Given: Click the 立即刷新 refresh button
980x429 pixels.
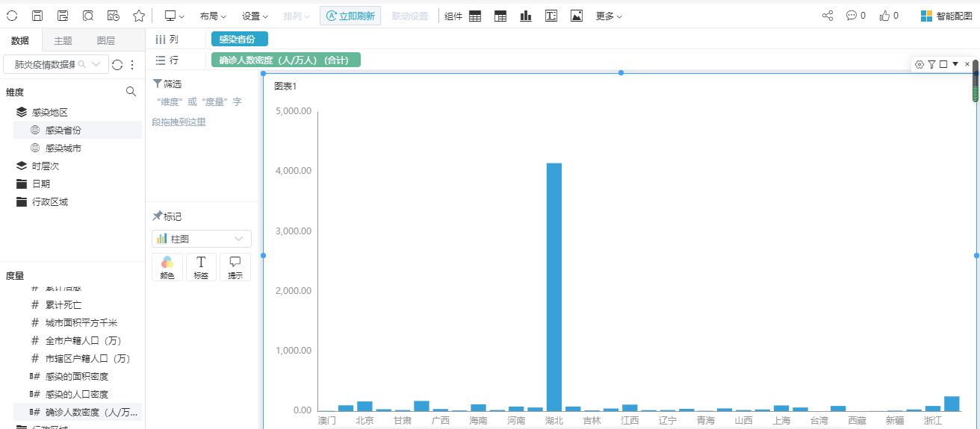Looking at the screenshot, I should pos(350,16).
